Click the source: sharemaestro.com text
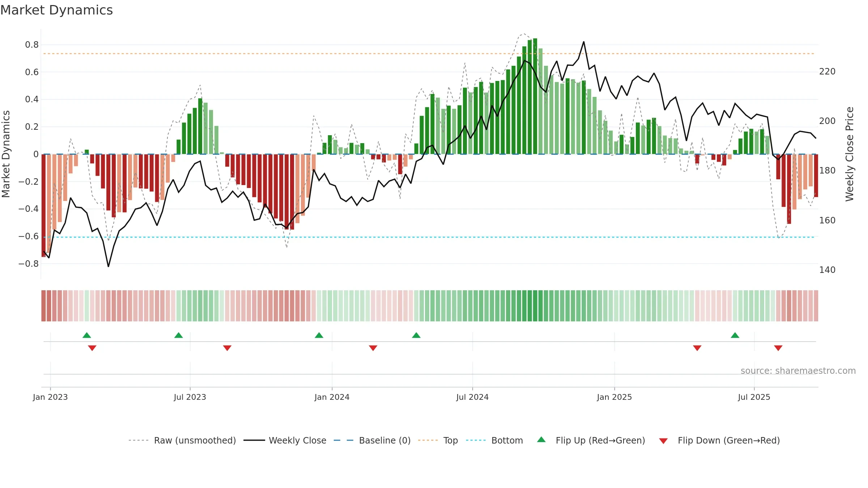This screenshot has height=488, width=868. 798,371
